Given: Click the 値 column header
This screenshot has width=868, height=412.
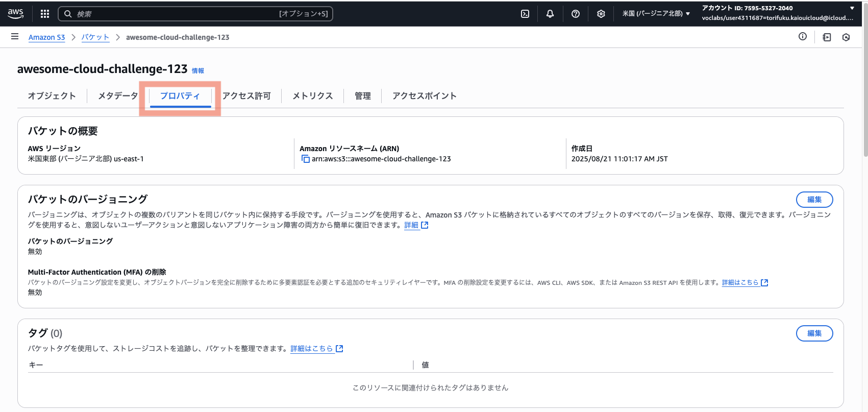Looking at the screenshot, I should (x=425, y=365).
